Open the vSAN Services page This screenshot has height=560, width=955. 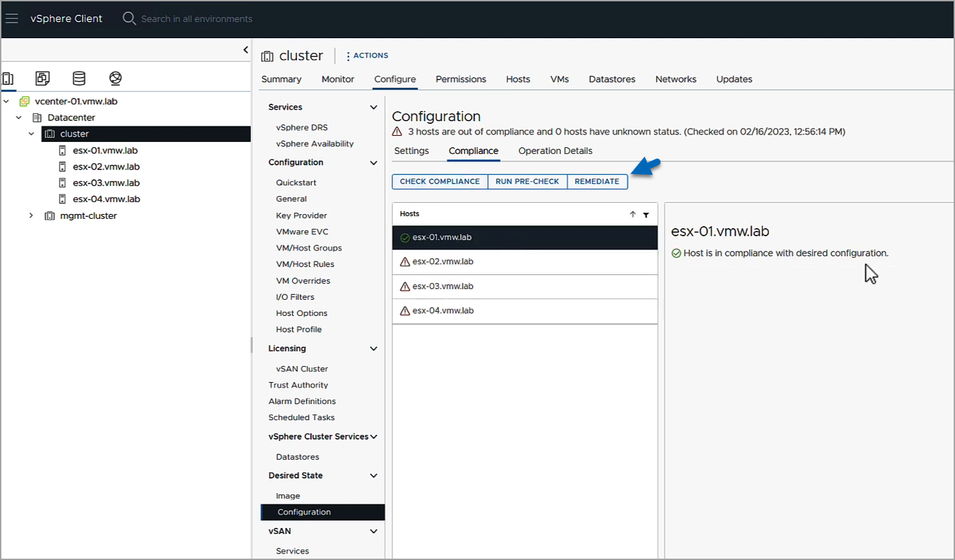292,551
